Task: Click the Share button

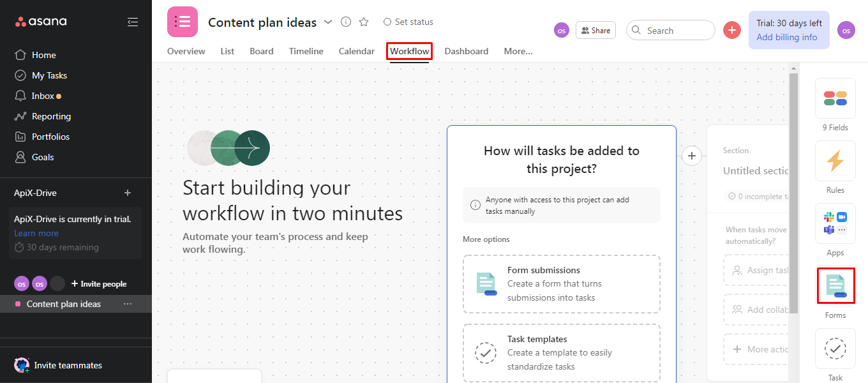Action: click(595, 29)
